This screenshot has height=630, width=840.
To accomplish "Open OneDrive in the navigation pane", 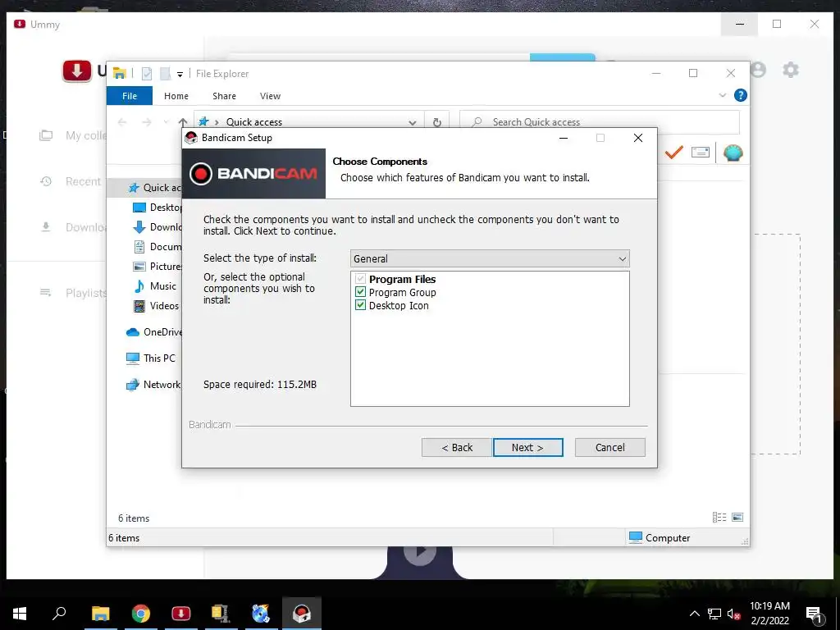I will point(154,332).
